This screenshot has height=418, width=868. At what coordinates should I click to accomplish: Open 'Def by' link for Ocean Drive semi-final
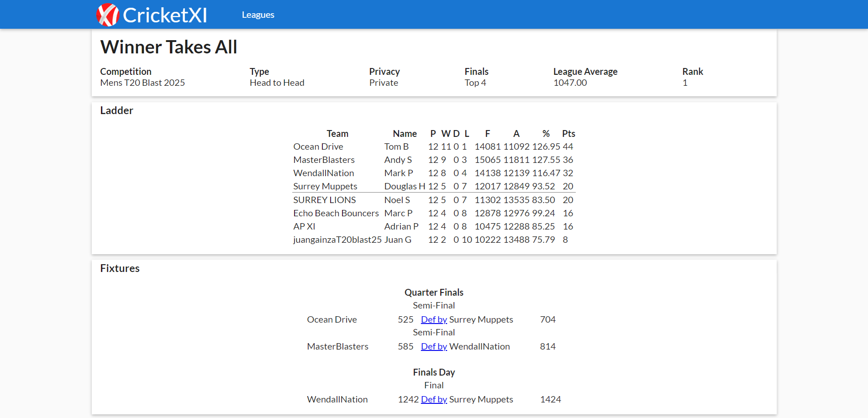(x=434, y=319)
